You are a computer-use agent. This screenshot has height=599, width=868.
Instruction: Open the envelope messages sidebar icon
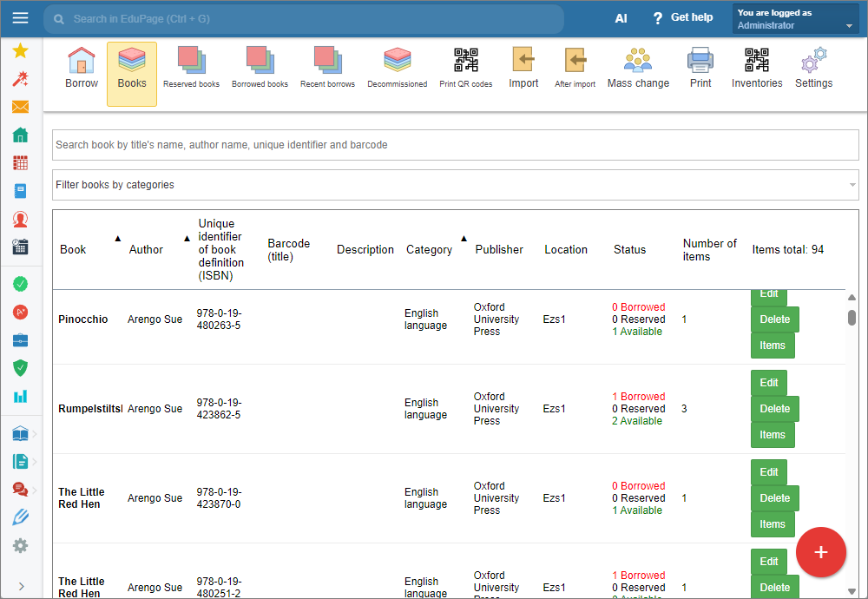click(21, 107)
